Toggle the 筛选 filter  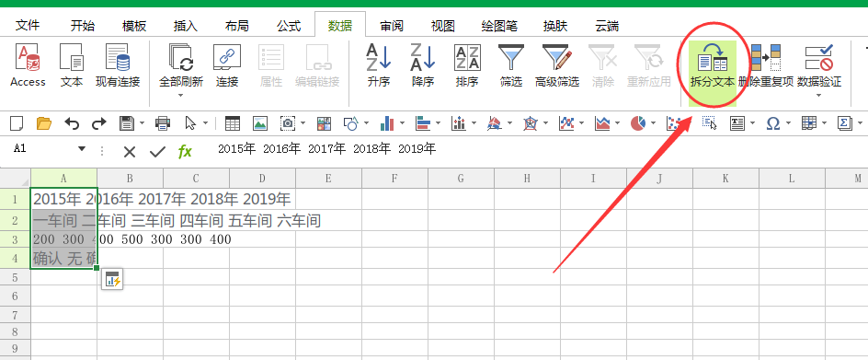tap(511, 65)
